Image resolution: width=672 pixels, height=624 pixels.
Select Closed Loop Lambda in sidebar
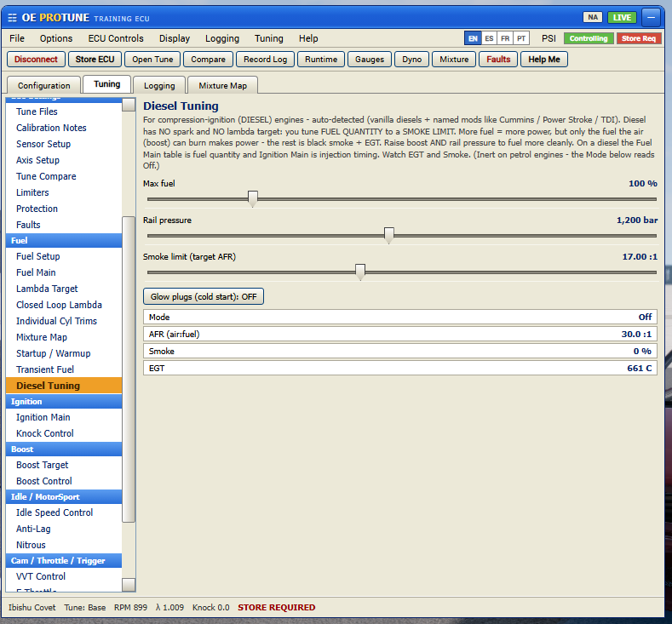(64, 305)
